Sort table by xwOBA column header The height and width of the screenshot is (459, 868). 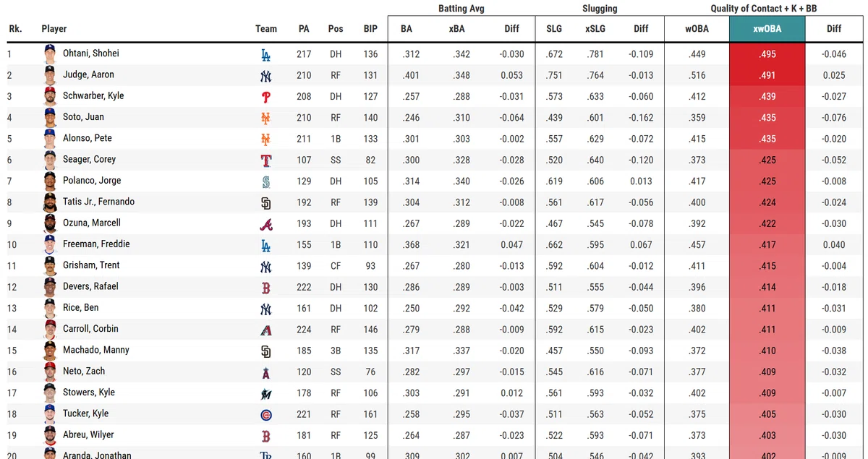tap(767, 29)
